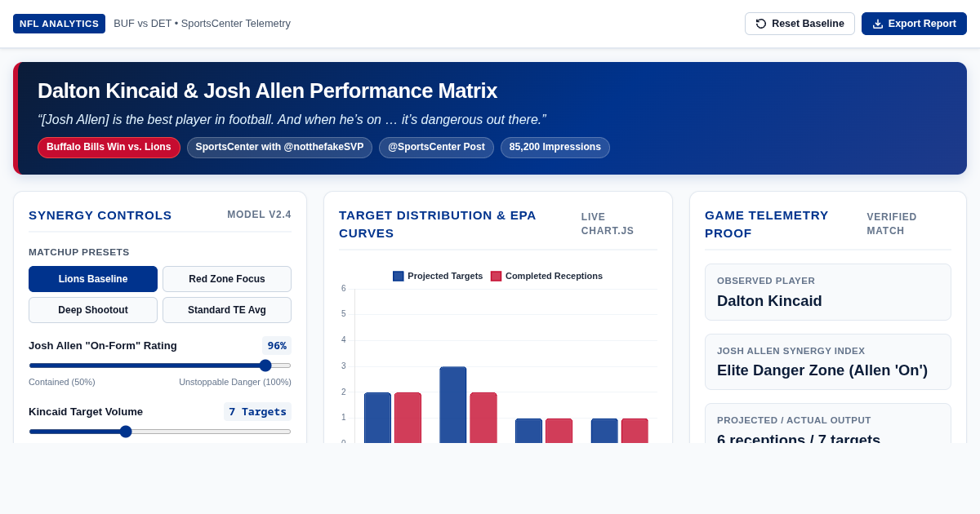Click SportsCenter with @notthefakeSVP tag
Viewport: 980px width, 514px height.
pyautogui.click(x=279, y=148)
